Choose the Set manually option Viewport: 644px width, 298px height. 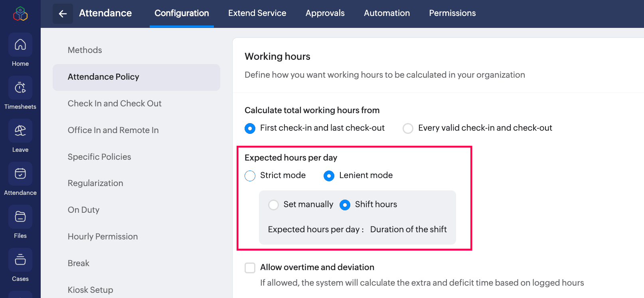click(x=273, y=205)
